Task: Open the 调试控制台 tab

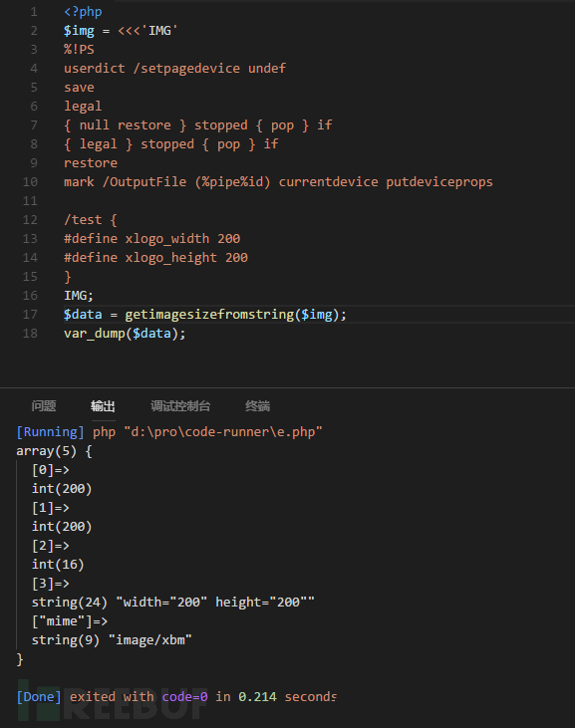Action: pos(180,406)
